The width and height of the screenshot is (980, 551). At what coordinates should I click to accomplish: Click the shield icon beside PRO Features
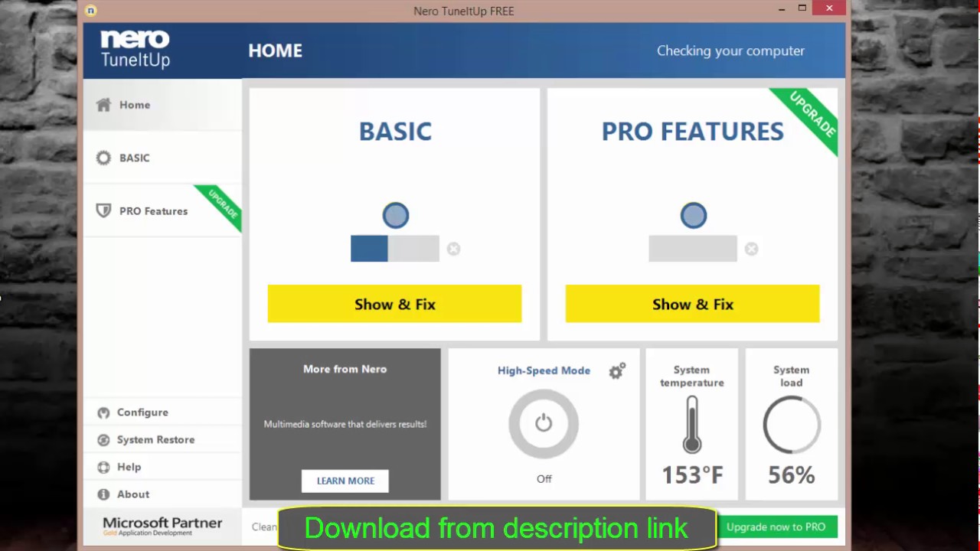(x=103, y=210)
